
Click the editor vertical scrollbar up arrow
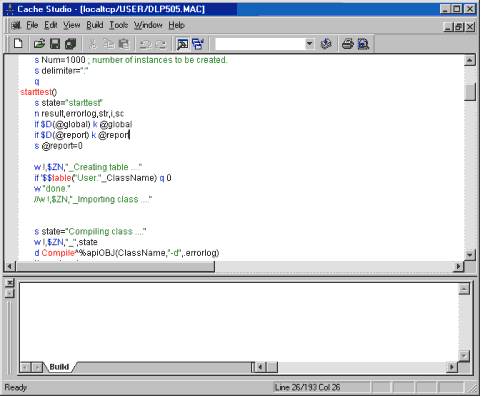469,60
